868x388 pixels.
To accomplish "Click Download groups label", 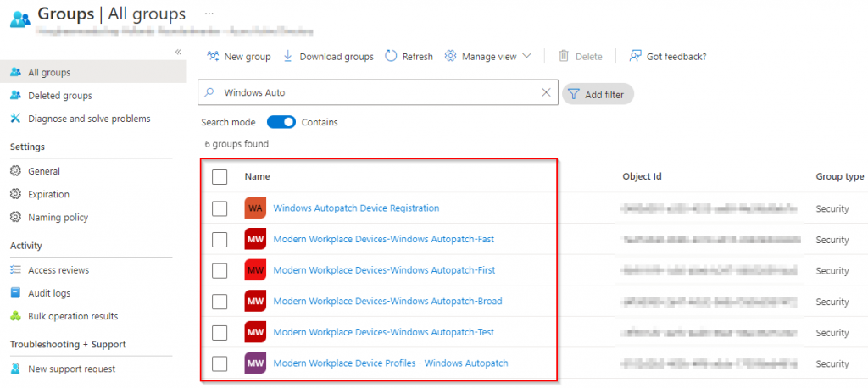I will 337,57.
